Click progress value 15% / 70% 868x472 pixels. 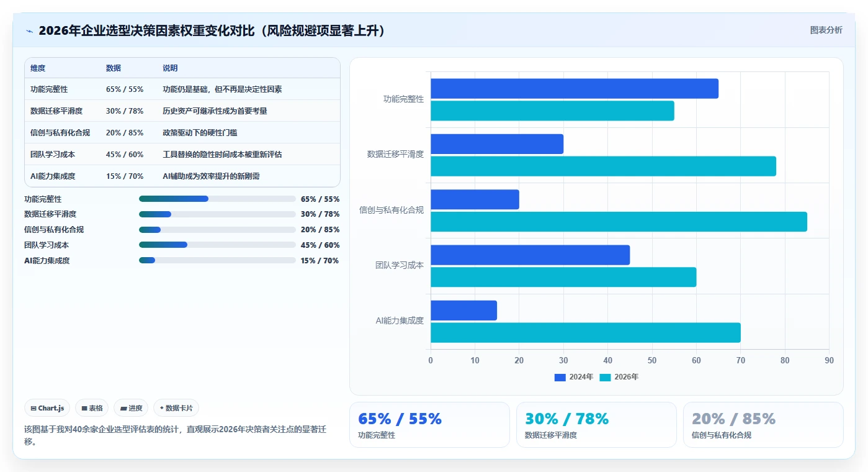pos(320,261)
